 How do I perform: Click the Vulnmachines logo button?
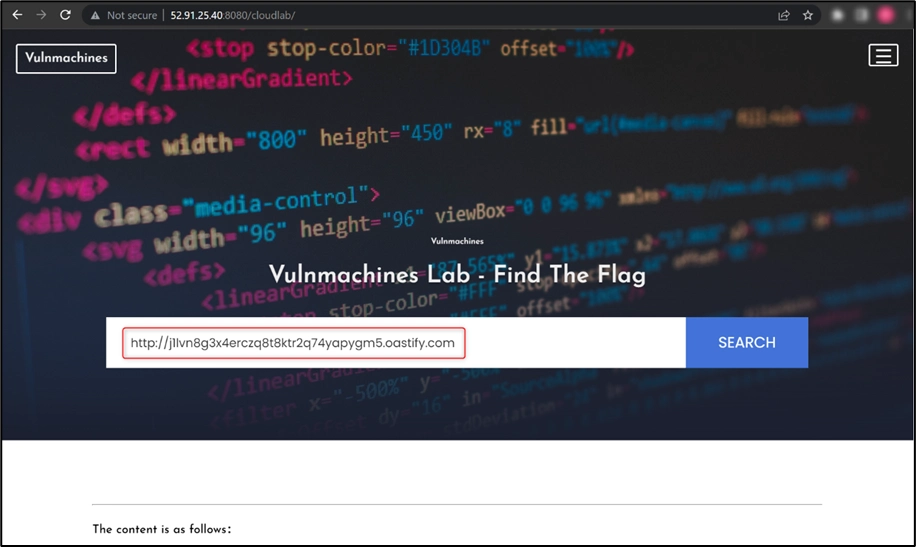tap(66, 58)
